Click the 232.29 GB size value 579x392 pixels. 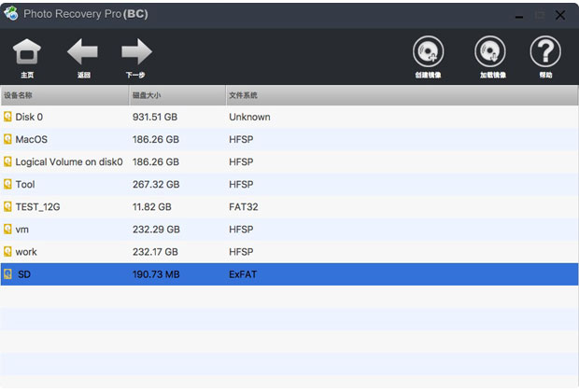pyautogui.click(x=156, y=230)
